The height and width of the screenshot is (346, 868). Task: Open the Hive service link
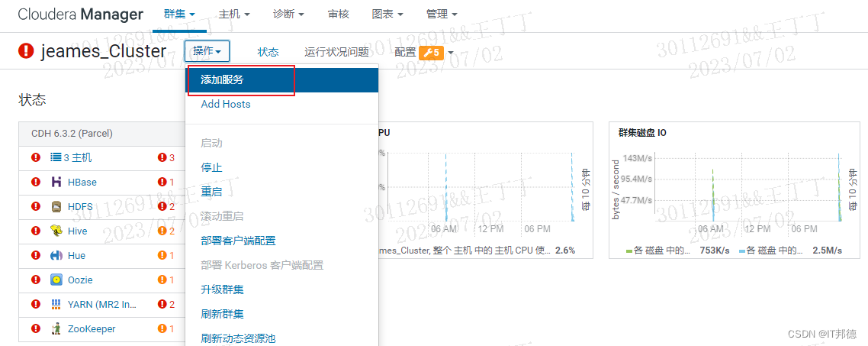[x=78, y=231]
